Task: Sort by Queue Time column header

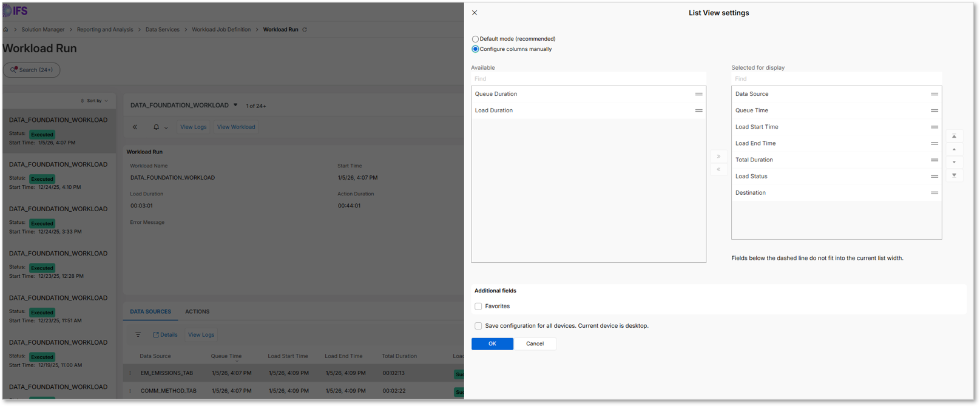Action: point(226,356)
